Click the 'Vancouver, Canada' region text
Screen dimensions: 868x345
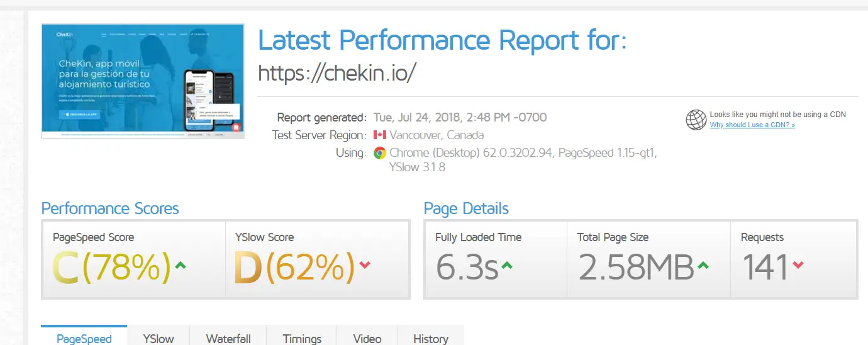click(437, 135)
